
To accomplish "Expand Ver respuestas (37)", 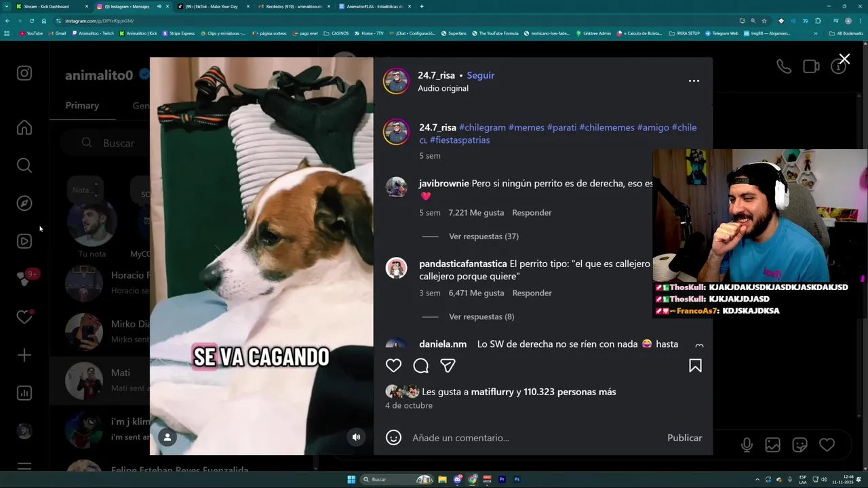I will click(x=484, y=237).
